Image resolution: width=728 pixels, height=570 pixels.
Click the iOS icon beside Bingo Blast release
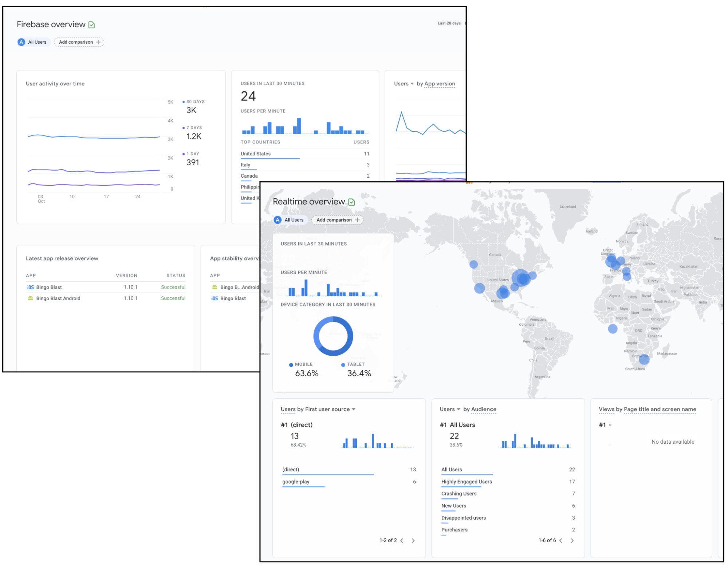[31, 288]
